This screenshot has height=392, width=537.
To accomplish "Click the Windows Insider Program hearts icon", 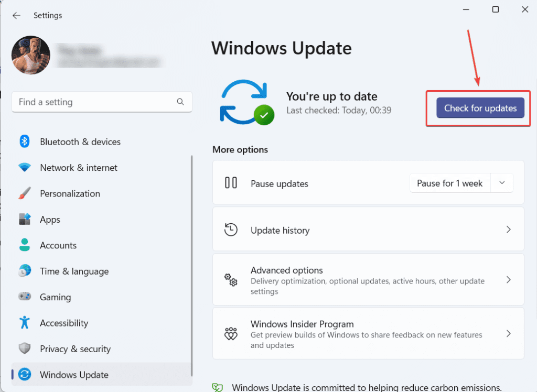I will (231, 333).
